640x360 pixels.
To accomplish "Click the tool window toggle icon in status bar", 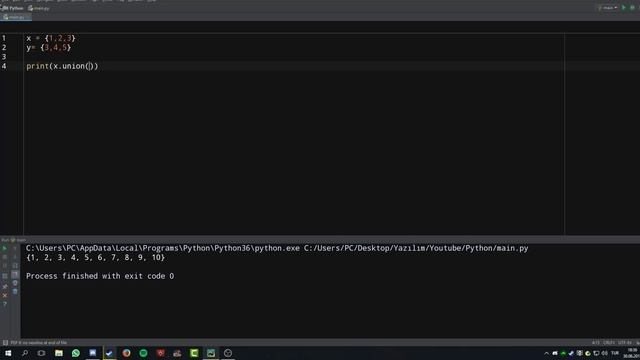I will (5, 343).
